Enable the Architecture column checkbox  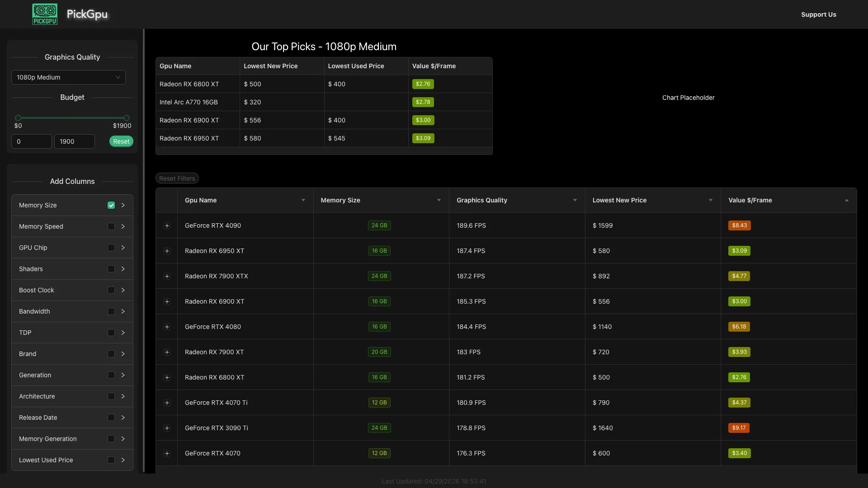click(x=111, y=396)
